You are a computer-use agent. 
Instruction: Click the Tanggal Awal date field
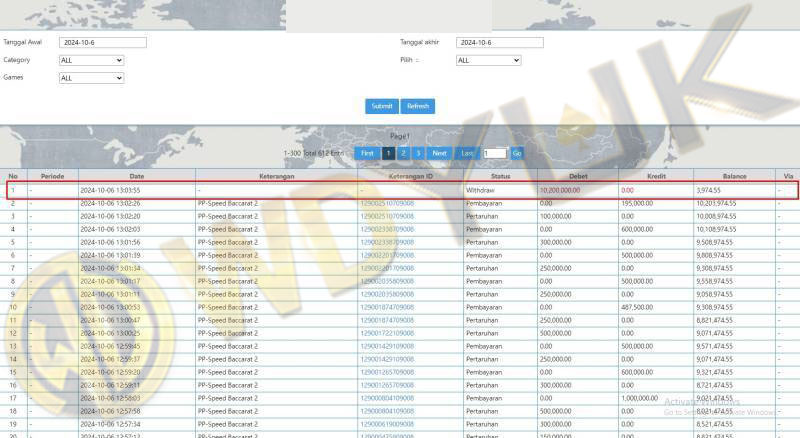pyautogui.click(x=103, y=43)
